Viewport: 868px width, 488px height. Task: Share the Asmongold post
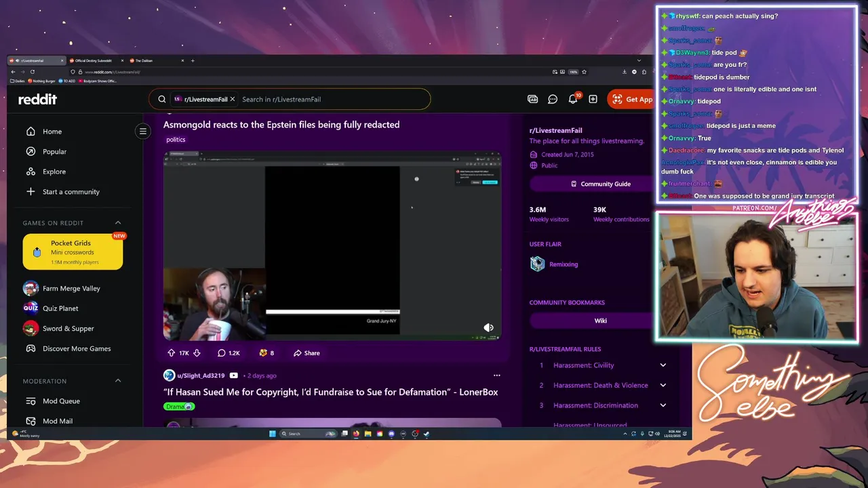tap(307, 353)
